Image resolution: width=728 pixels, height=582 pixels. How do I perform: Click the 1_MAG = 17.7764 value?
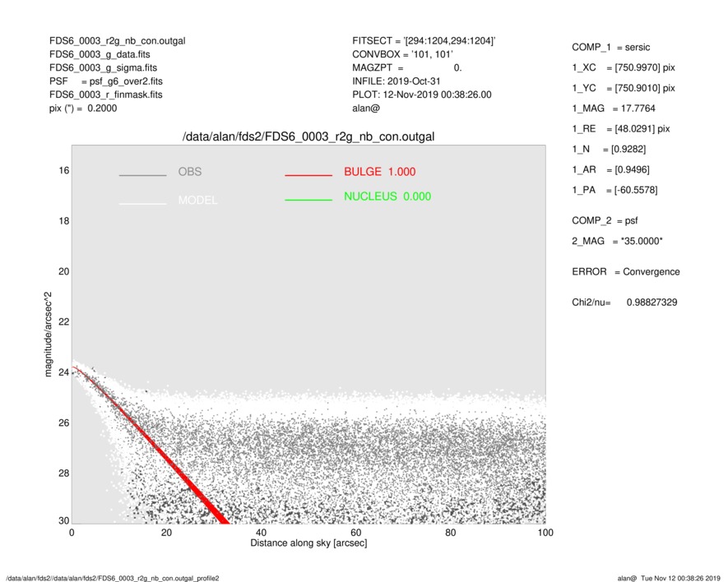tap(614, 109)
